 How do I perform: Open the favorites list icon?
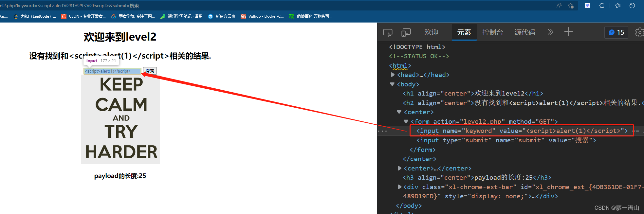[x=618, y=6]
